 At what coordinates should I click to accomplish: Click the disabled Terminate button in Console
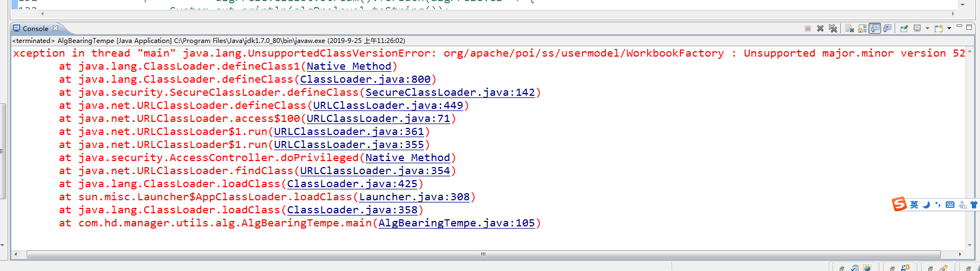click(x=808, y=28)
